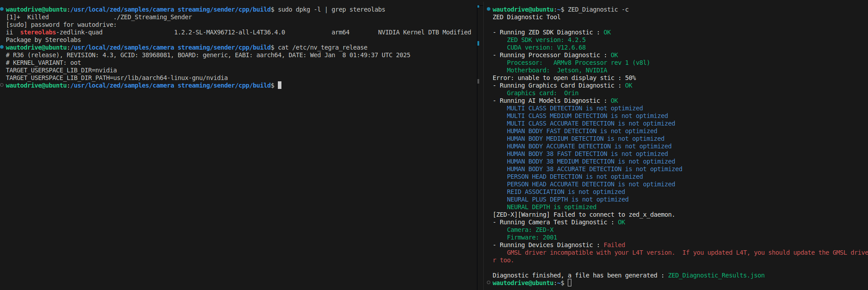Viewport: 868px width, 290px height.
Task: Click 'REID ASSOCIATION is not optimized' line
Action: 566,192
